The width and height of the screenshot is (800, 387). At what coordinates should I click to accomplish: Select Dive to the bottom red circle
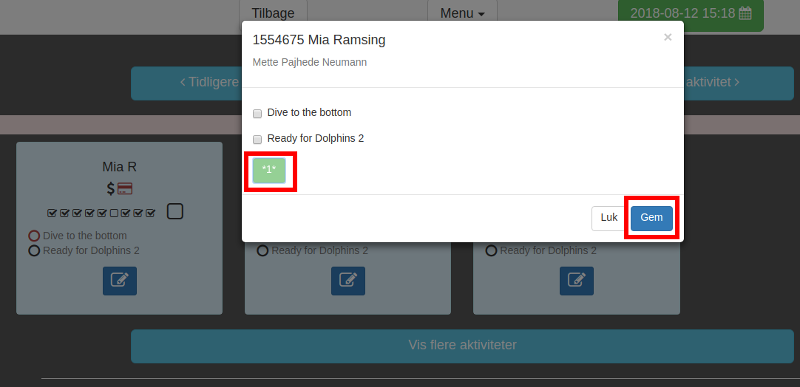point(34,236)
